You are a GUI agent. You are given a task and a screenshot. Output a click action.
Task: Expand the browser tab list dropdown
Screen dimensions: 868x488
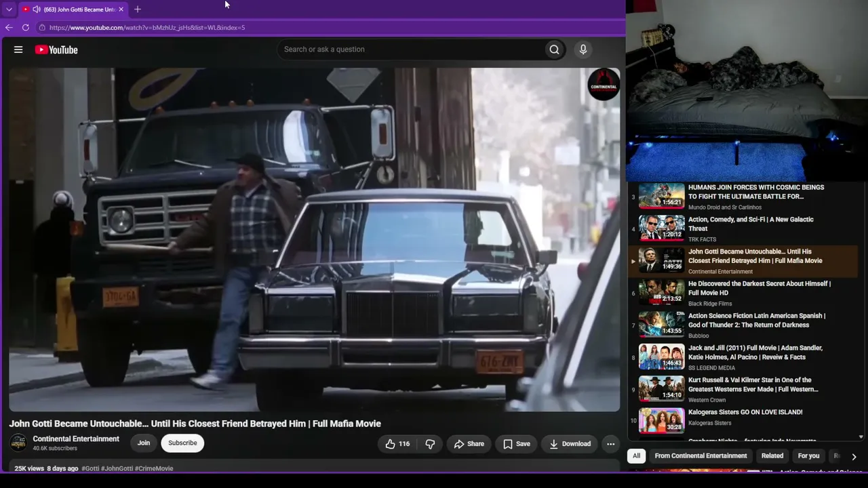9,9
